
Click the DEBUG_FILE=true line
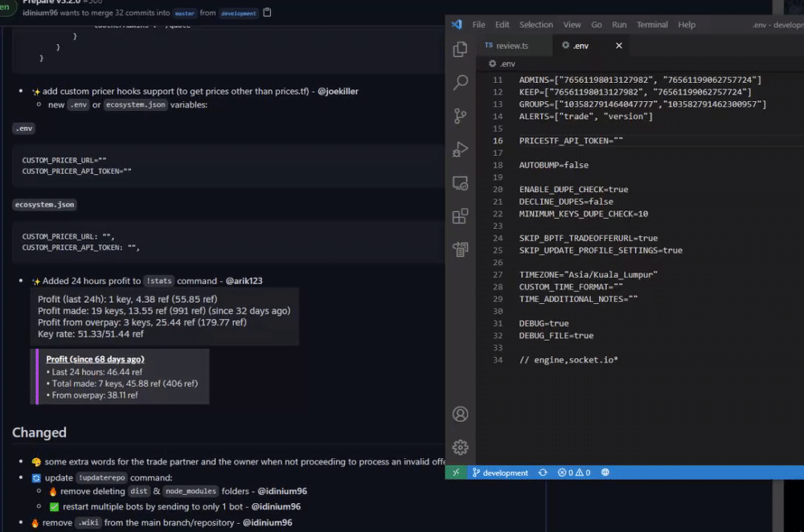[x=556, y=336]
